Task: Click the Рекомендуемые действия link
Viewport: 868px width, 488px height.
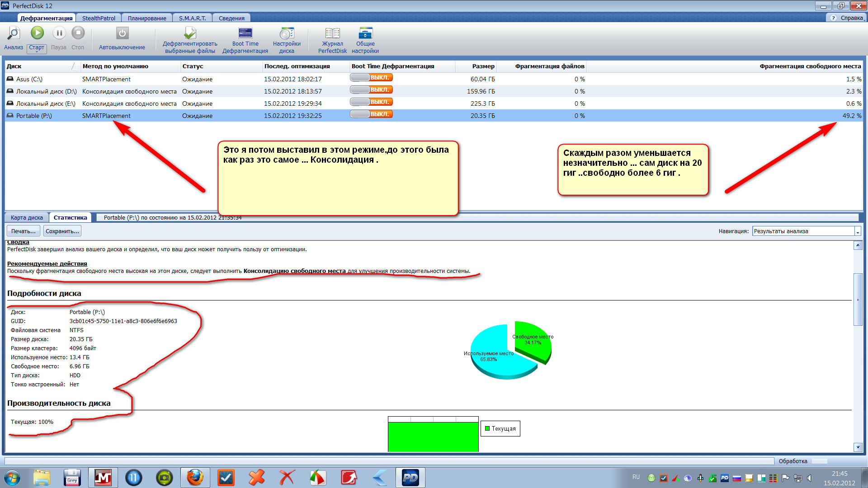Action: pyautogui.click(x=47, y=264)
